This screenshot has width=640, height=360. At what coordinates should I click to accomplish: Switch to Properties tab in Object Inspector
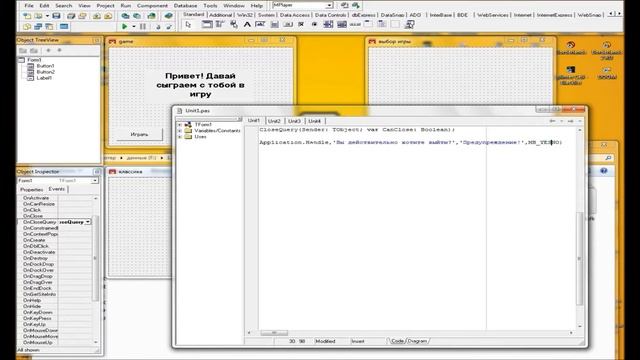(x=31, y=190)
